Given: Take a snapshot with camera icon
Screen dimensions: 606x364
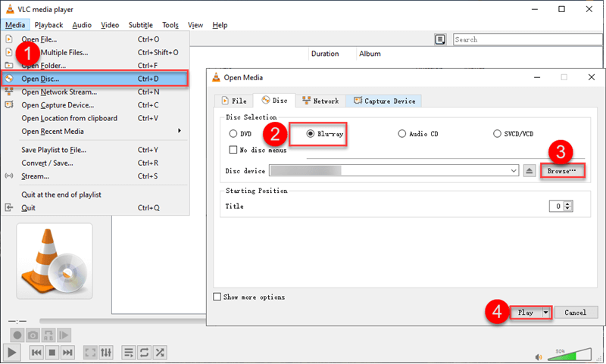Looking at the screenshot, I should click(x=33, y=335).
